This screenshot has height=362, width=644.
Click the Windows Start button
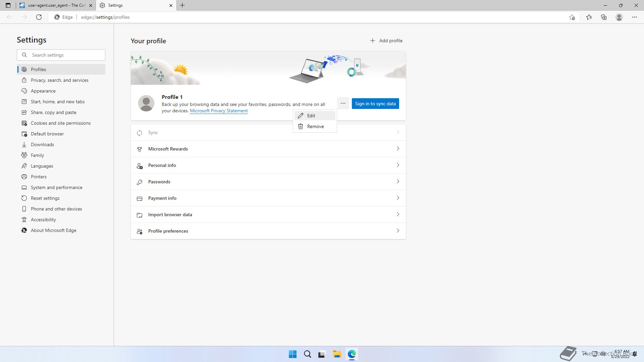[x=292, y=354]
